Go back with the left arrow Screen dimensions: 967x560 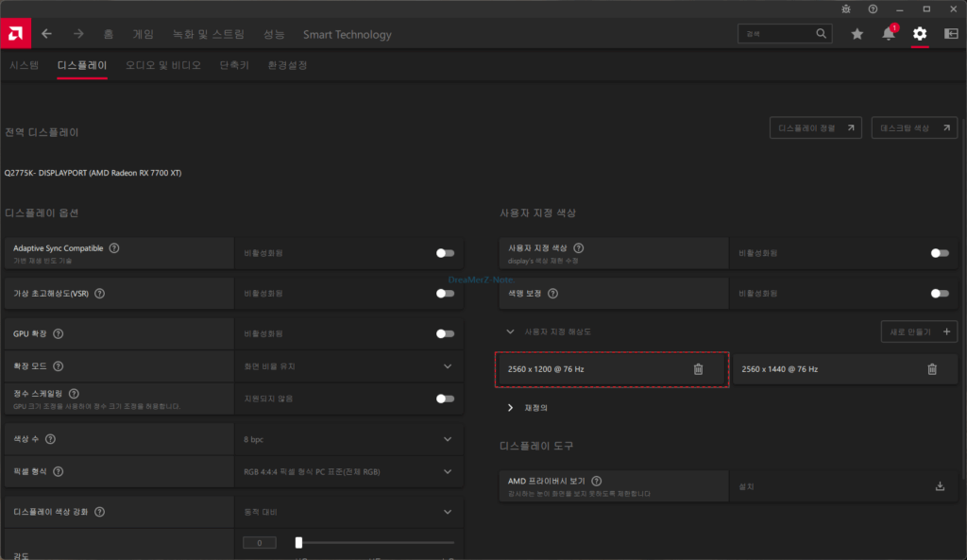47,34
